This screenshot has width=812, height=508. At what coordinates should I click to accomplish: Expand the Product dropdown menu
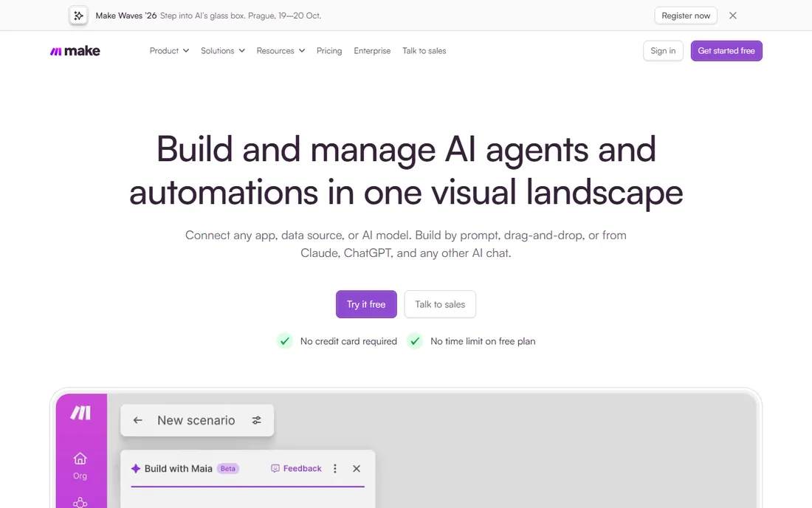coord(169,51)
